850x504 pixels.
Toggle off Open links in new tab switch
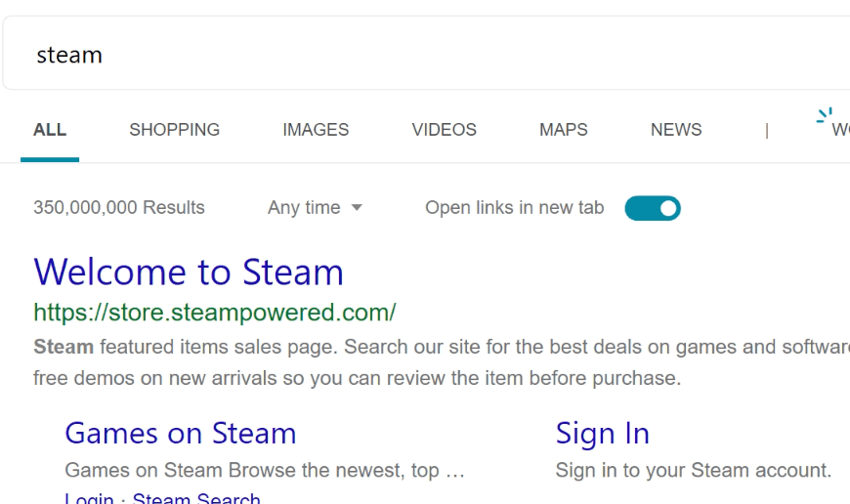point(653,208)
